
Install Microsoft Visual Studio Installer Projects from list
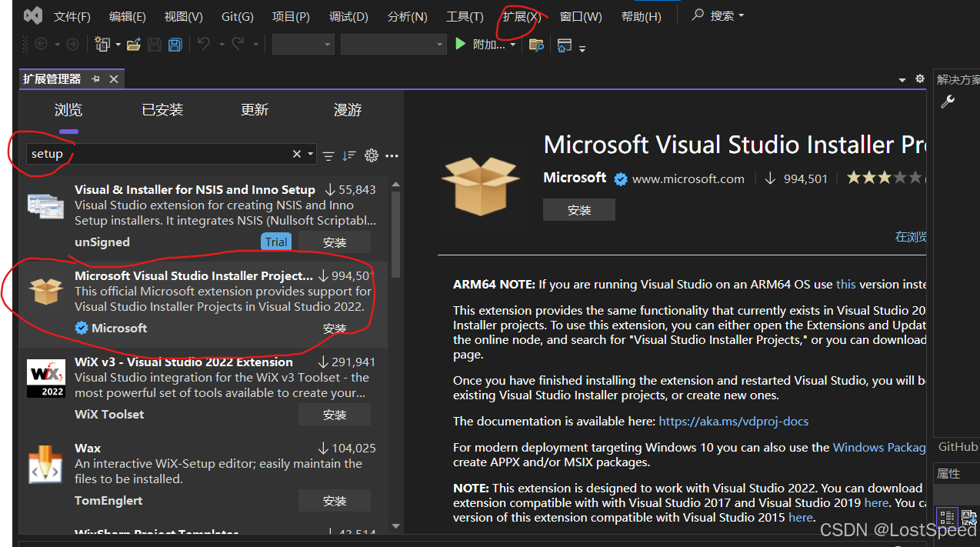tap(335, 329)
